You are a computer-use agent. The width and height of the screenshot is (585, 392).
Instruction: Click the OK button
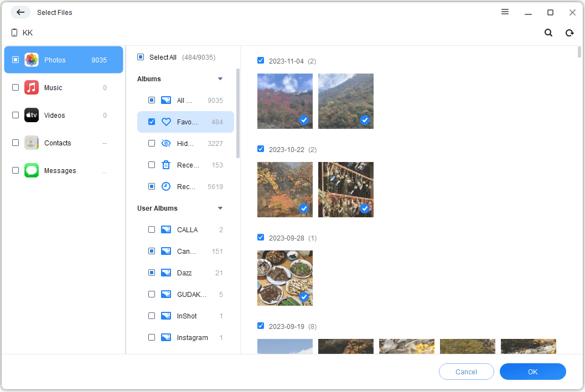pyautogui.click(x=533, y=372)
